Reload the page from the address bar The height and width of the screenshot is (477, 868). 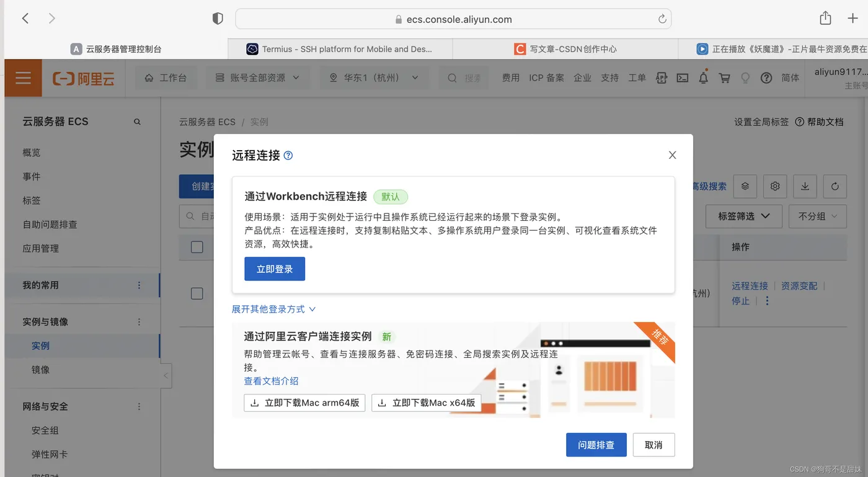[x=662, y=19]
